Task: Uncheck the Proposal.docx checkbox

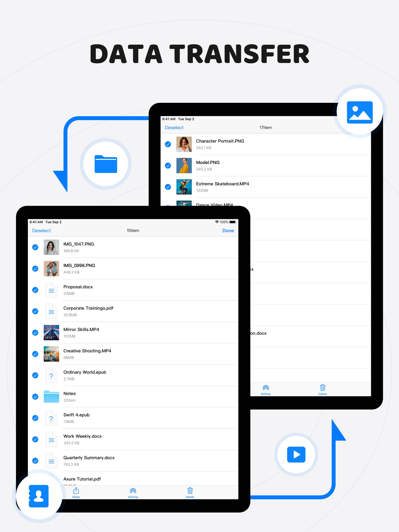Action: 35,290
